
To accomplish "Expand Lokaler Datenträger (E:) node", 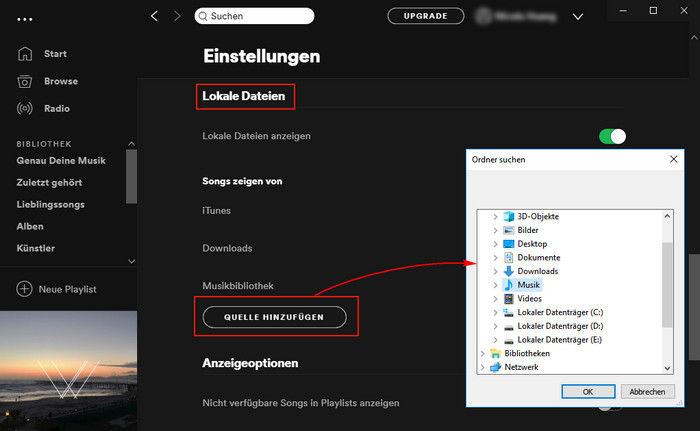I will click(495, 340).
